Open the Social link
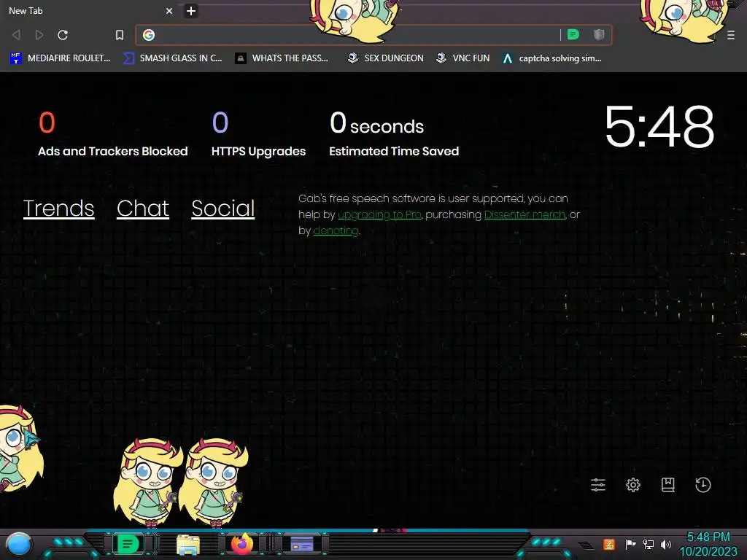This screenshot has height=560, width=747. pyautogui.click(x=223, y=208)
